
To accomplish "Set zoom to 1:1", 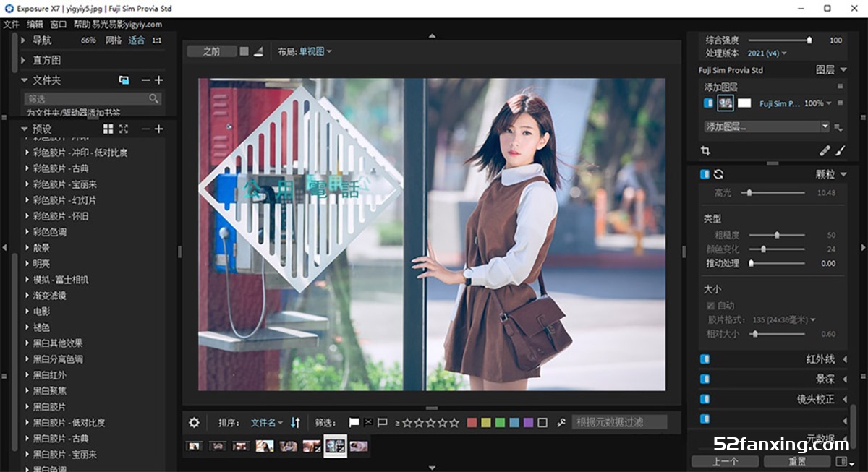I will point(157,40).
